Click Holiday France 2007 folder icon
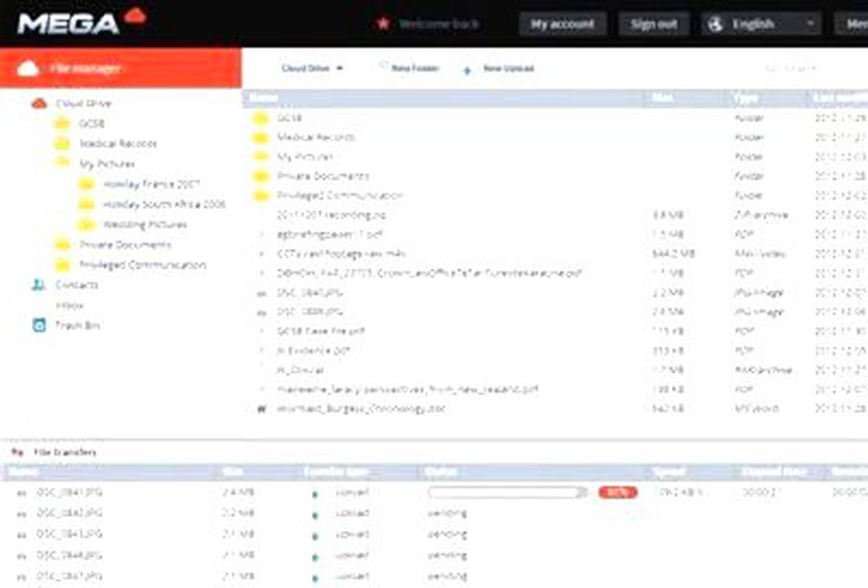868x588 pixels. (x=87, y=184)
